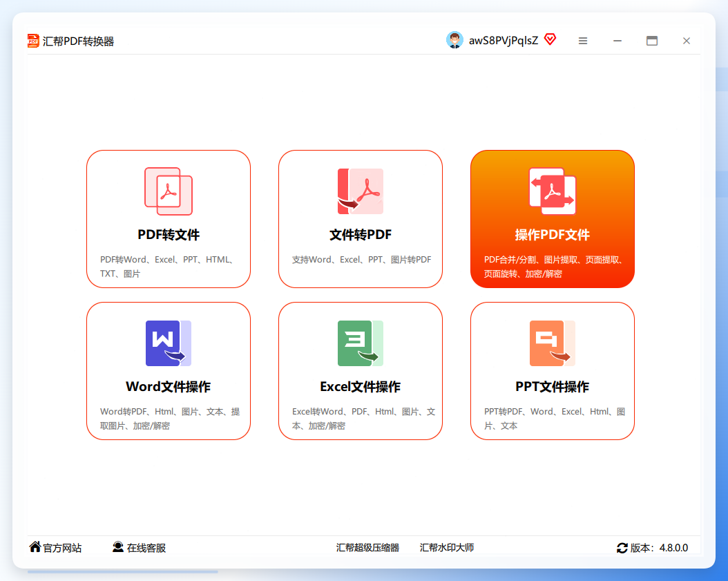Click description 支持Word、Excel、PPT、图片转PDF
Screen dimensions: 728x581
pos(362,260)
